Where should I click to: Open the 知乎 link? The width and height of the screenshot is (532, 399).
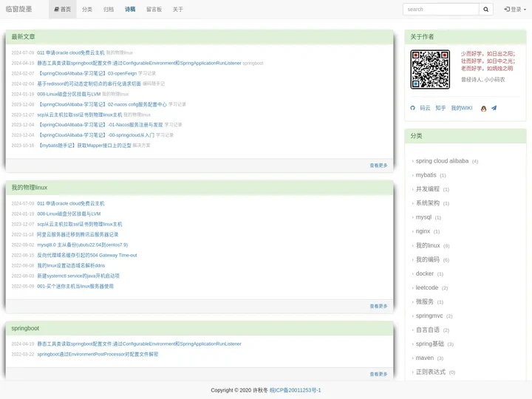coord(440,108)
